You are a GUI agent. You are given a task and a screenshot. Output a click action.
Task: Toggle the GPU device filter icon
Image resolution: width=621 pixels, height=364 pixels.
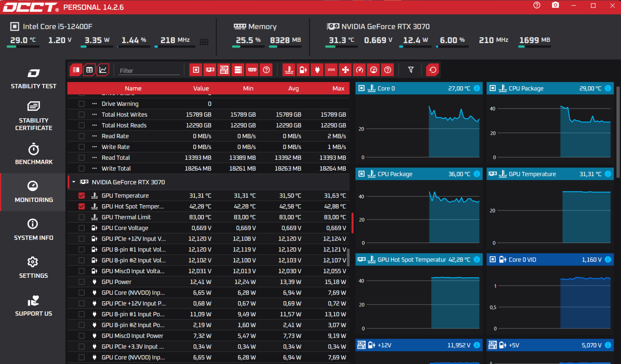tap(210, 70)
